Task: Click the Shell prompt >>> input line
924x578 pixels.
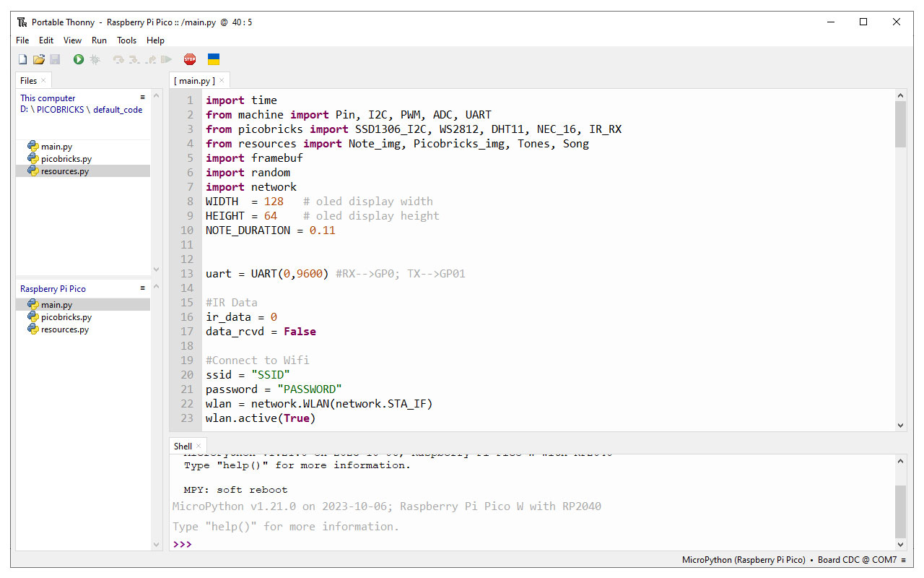Action: click(533, 544)
